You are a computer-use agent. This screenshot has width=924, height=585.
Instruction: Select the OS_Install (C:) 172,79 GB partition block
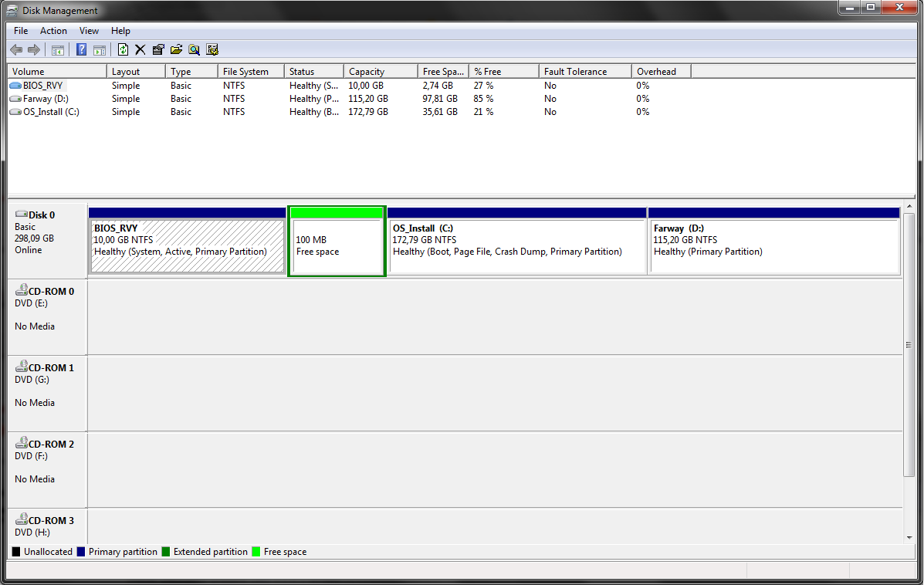pyautogui.click(x=516, y=240)
